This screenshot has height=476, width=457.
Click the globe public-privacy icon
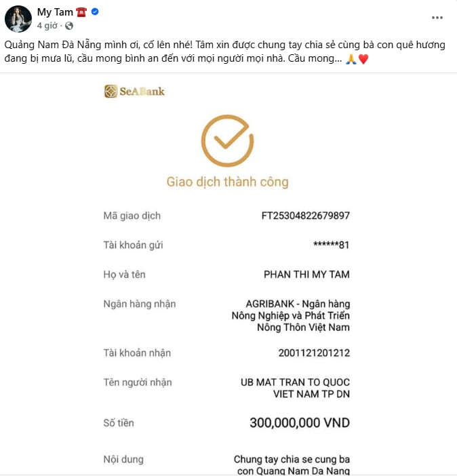tap(69, 26)
